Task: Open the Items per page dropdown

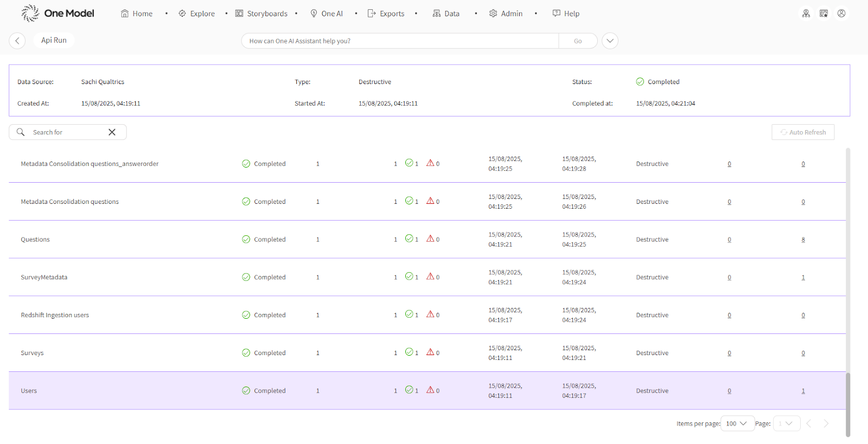Action: pos(737,423)
